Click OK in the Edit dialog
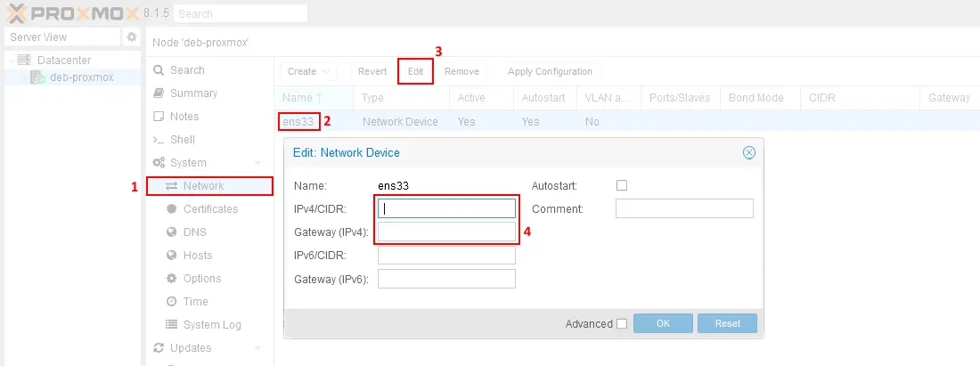The image size is (980, 366). pyautogui.click(x=663, y=323)
